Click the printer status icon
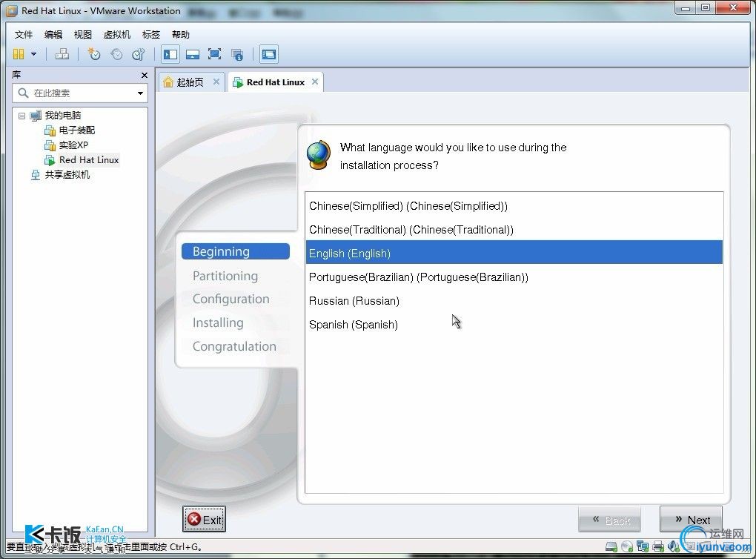Viewport: 756px width, 559px height. click(658, 546)
